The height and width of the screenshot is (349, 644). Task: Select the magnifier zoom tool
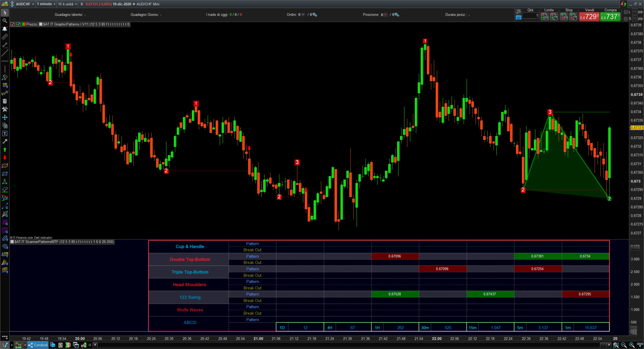click(5, 20)
